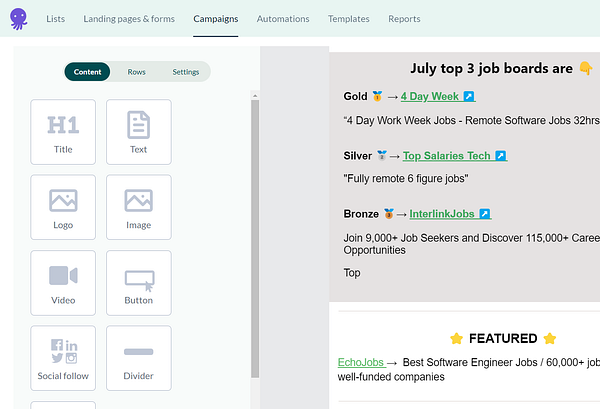Open the Lists menu
This screenshot has height=409, width=600.
tap(55, 19)
